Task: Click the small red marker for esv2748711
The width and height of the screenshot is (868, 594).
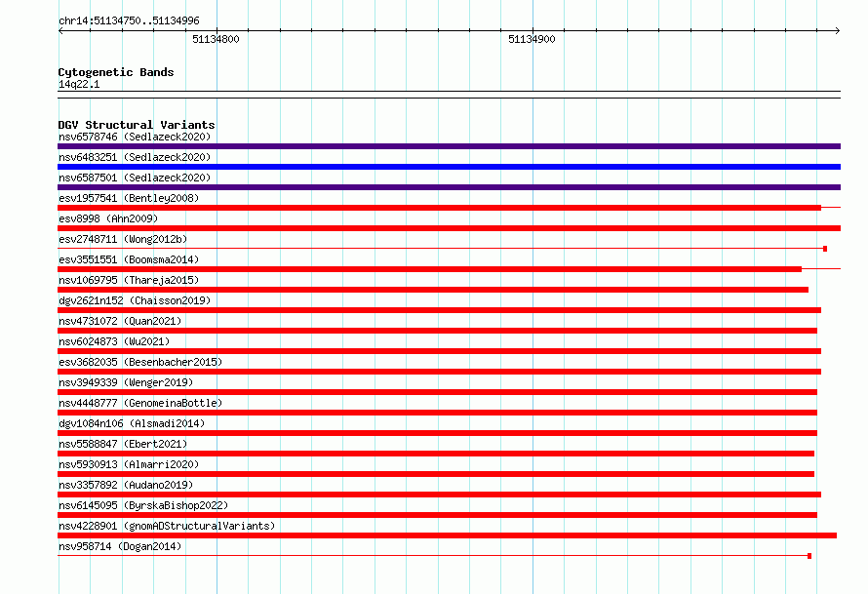Action: [x=825, y=249]
